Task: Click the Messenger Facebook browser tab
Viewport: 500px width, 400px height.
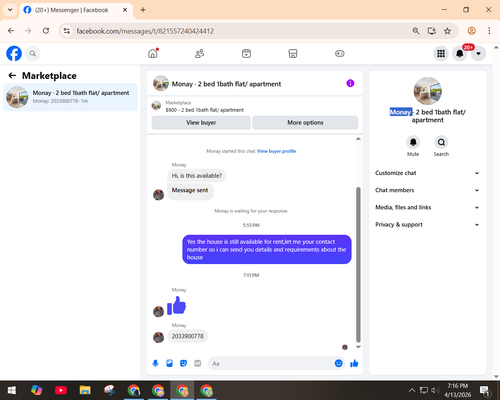Action: click(76, 10)
